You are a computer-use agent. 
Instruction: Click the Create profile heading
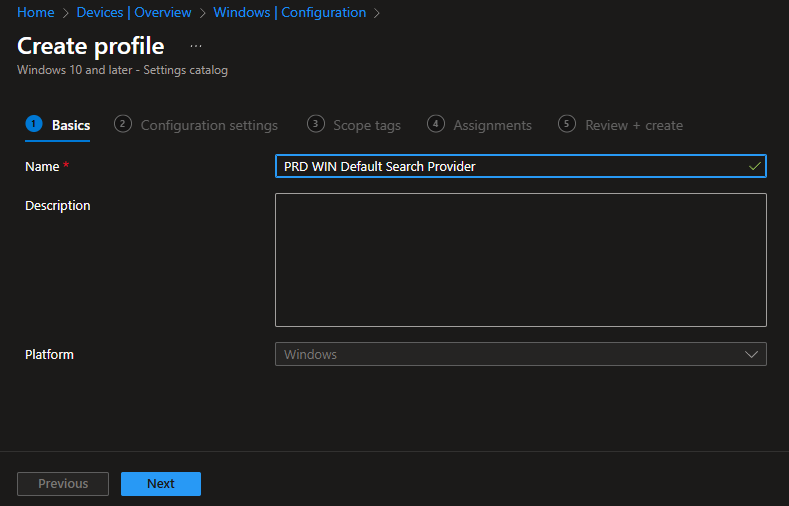(91, 46)
